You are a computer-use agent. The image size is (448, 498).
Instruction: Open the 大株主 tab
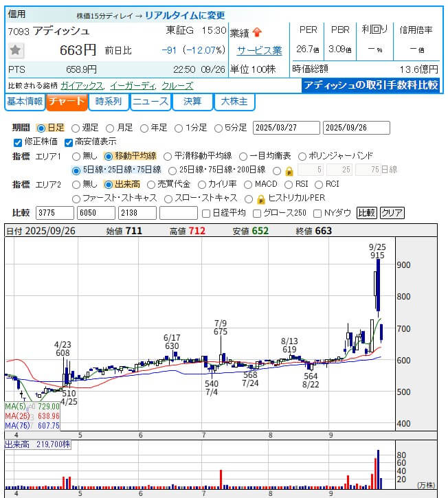point(235,102)
